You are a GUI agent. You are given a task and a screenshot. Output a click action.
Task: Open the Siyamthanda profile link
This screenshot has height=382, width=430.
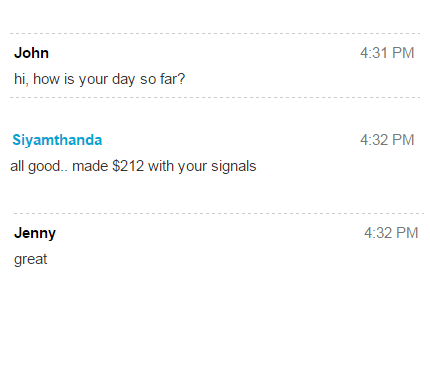(57, 140)
